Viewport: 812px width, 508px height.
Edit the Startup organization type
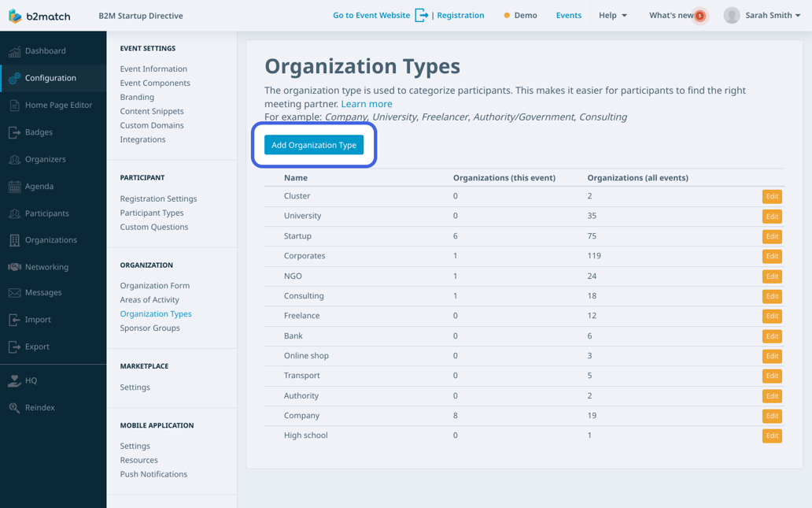[x=772, y=236]
